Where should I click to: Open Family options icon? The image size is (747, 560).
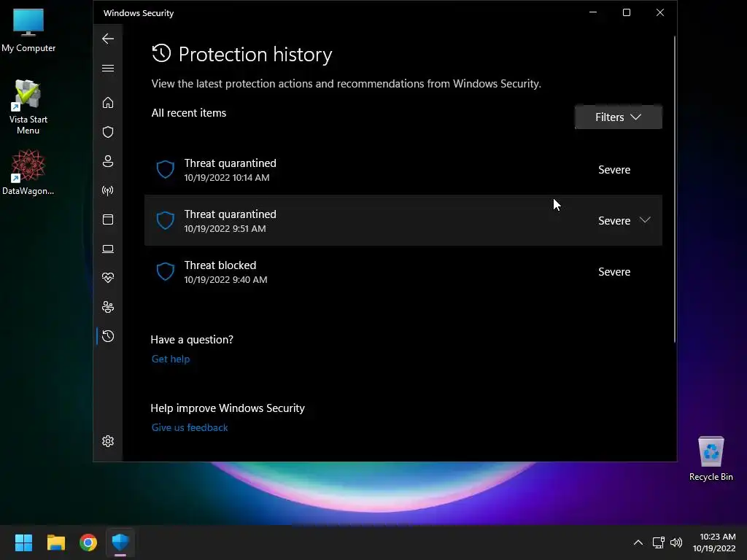click(108, 307)
